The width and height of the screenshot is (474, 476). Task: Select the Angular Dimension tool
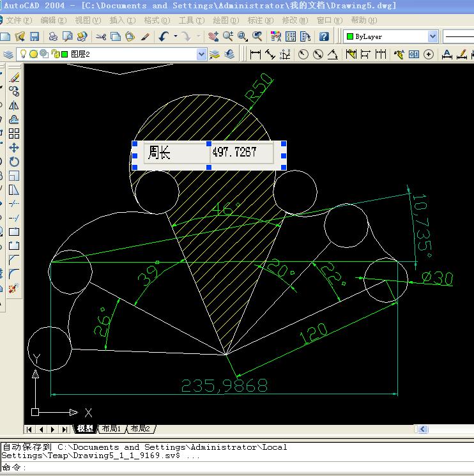333,55
